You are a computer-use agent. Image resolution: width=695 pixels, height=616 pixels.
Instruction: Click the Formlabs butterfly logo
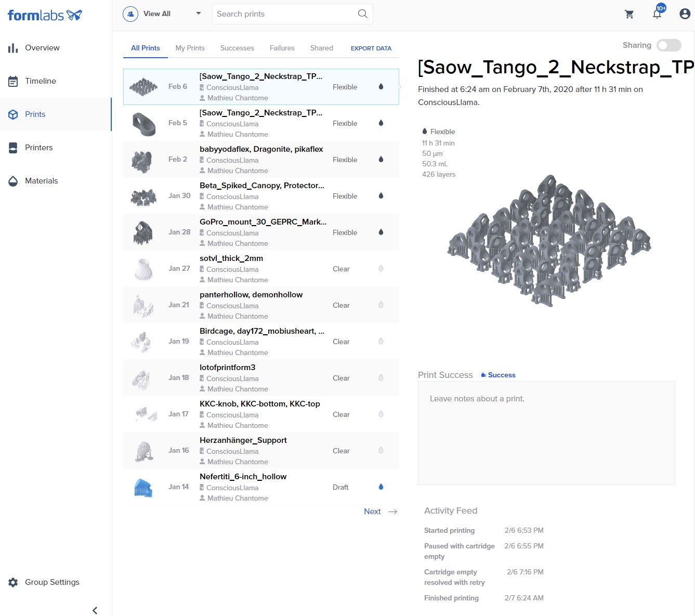click(74, 15)
